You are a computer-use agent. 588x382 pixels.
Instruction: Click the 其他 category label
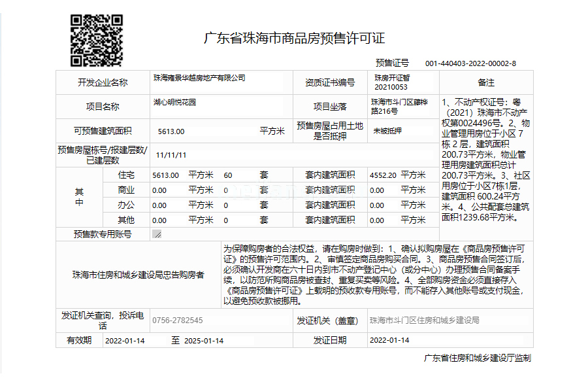[x=126, y=220]
